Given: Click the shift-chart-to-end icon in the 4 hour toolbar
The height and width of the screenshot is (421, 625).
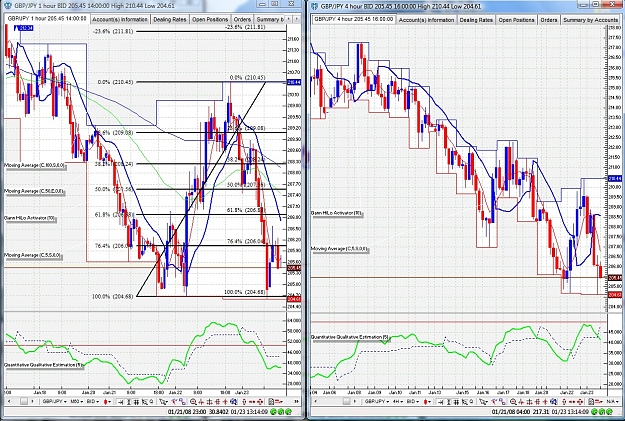Looking at the screenshot, I should (440, 401).
